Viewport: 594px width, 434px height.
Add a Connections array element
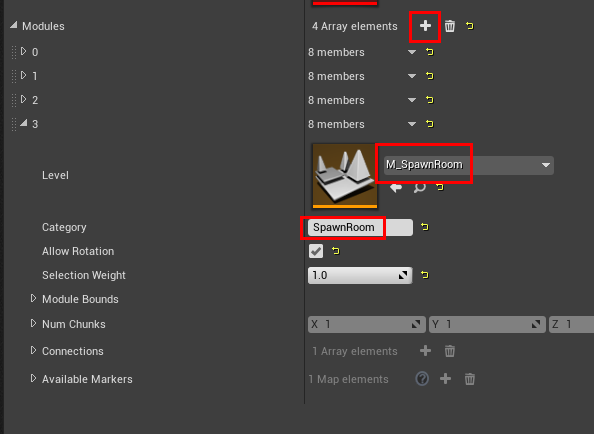tap(425, 351)
